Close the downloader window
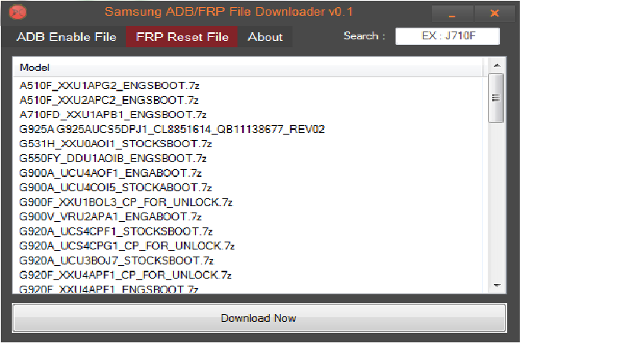Image resolution: width=644 pixels, height=362 pixels. pyautogui.click(x=495, y=14)
